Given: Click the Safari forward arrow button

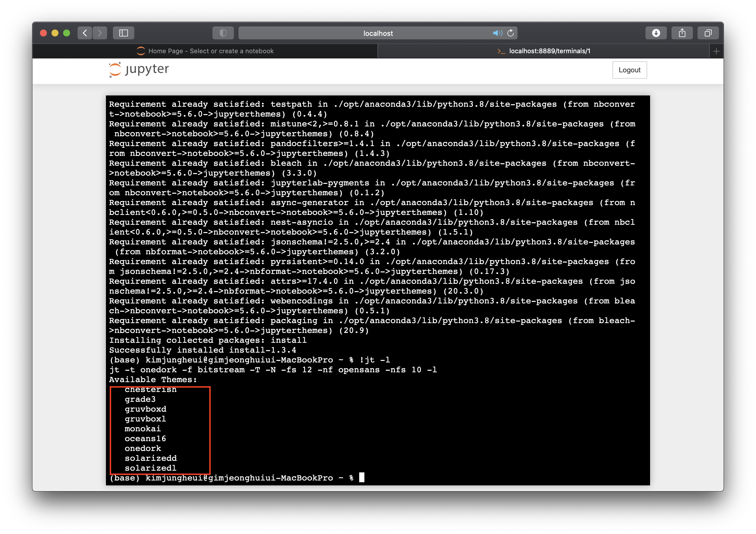Looking at the screenshot, I should 100,33.
